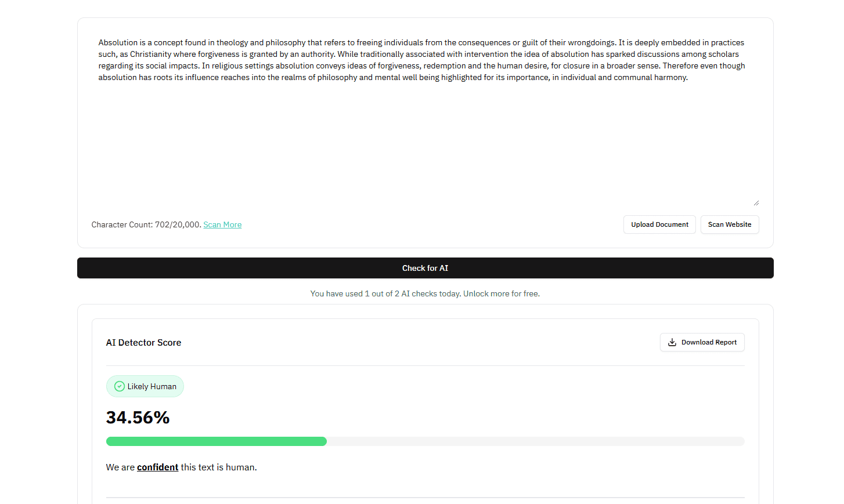This screenshot has width=844, height=504.
Task: Click the Character Count 702/20,000 text
Action: point(146,224)
